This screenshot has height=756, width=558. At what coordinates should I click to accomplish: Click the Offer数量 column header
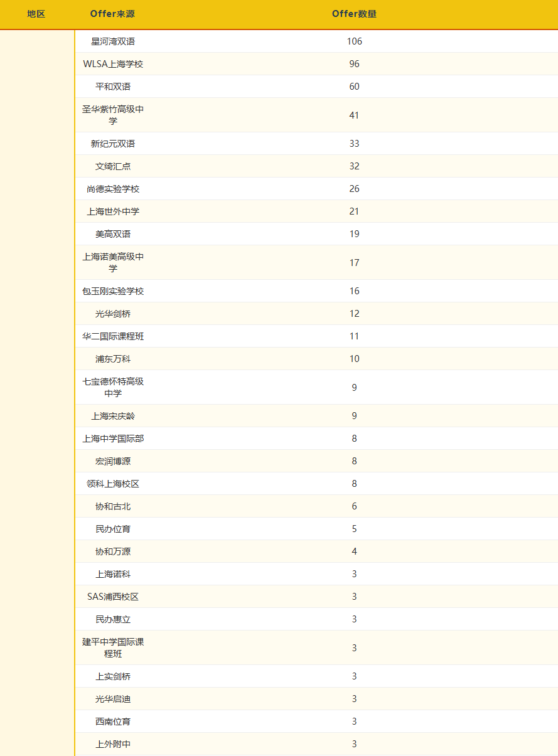tap(354, 14)
